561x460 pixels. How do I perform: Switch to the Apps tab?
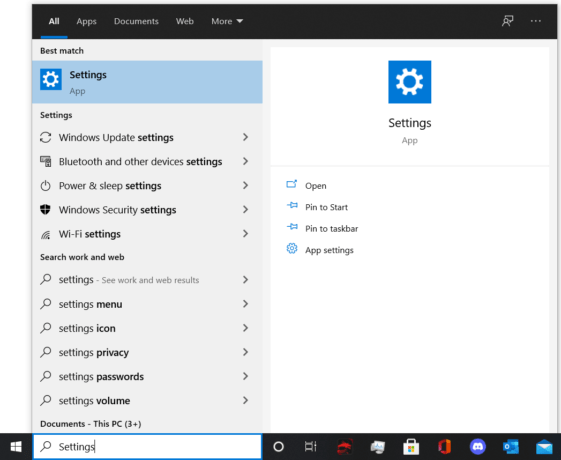click(x=86, y=21)
